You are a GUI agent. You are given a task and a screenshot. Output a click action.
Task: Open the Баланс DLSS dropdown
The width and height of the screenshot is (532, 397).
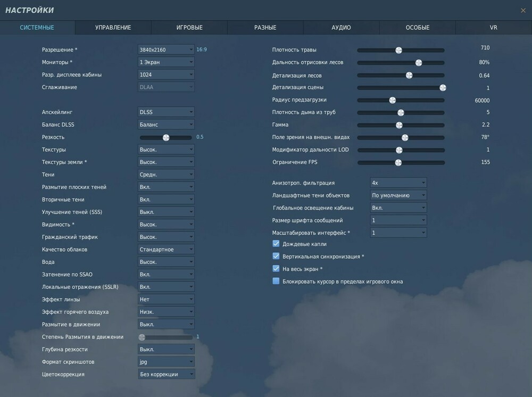(x=165, y=124)
